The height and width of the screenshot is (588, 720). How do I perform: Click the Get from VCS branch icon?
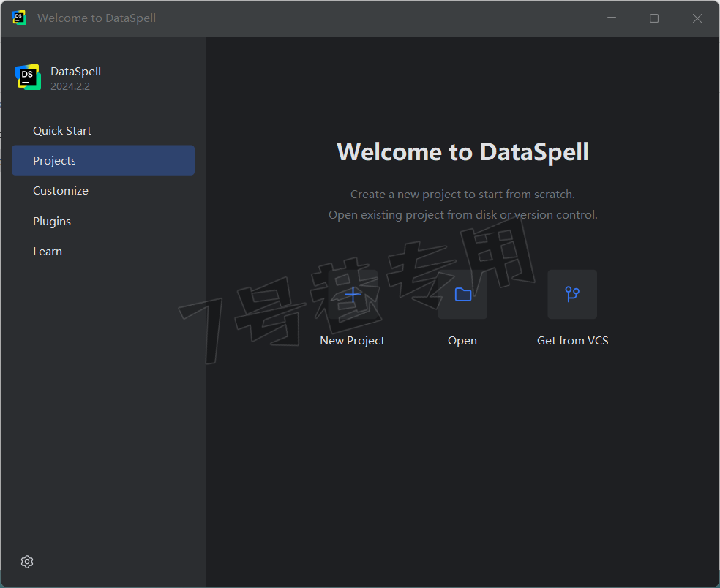572,294
